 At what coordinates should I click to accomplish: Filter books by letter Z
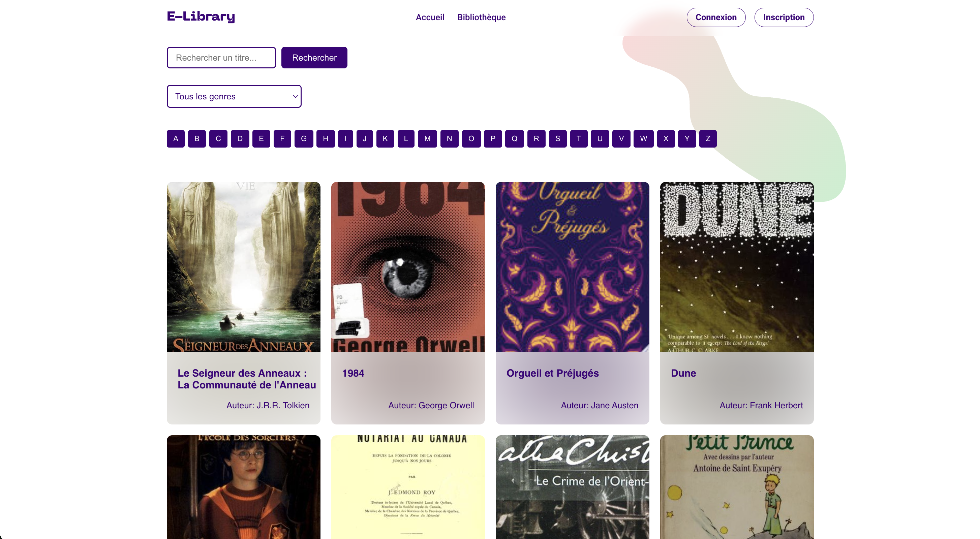click(x=708, y=138)
